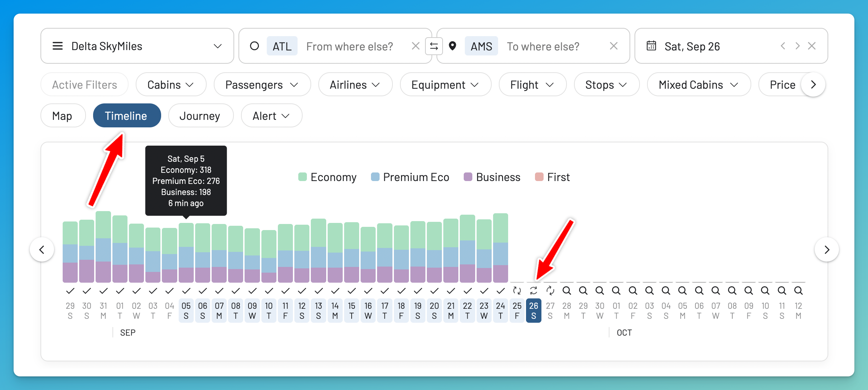This screenshot has height=390, width=868.
Task: Click the Aug 31 availability bar
Action: click(103, 247)
